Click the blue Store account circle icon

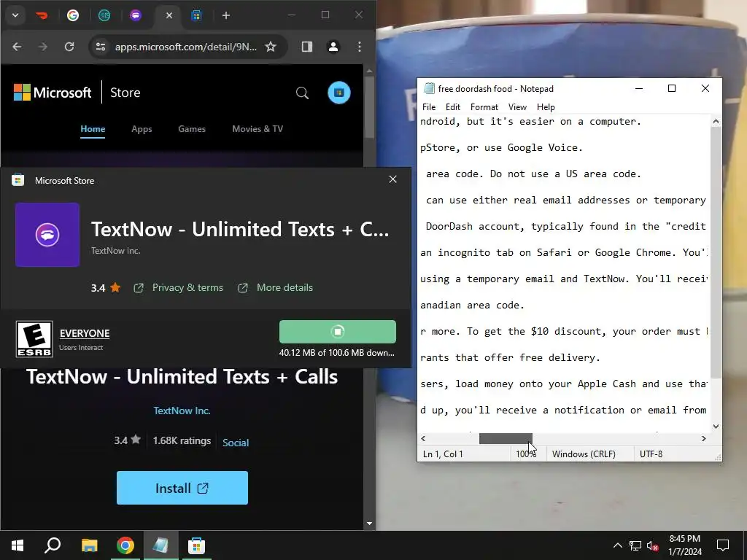(x=339, y=93)
